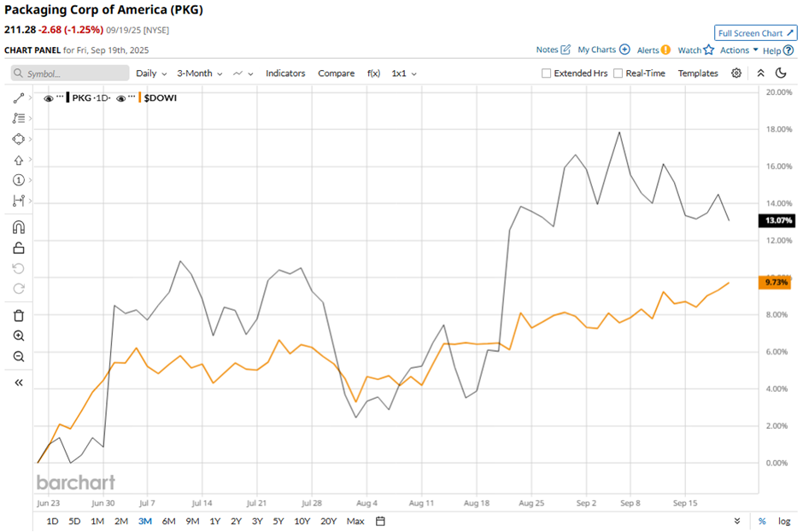
Task: Select the 6M time range
Action: [168, 521]
